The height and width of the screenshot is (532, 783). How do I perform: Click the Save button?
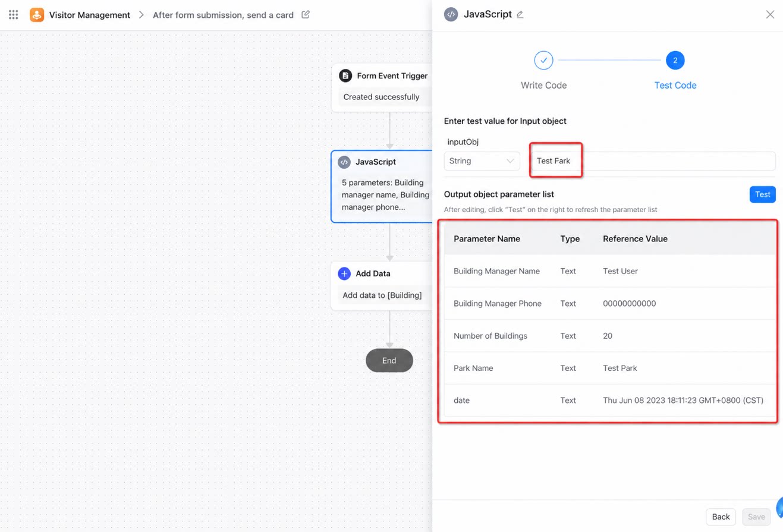pyautogui.click(x=756, y=517)
